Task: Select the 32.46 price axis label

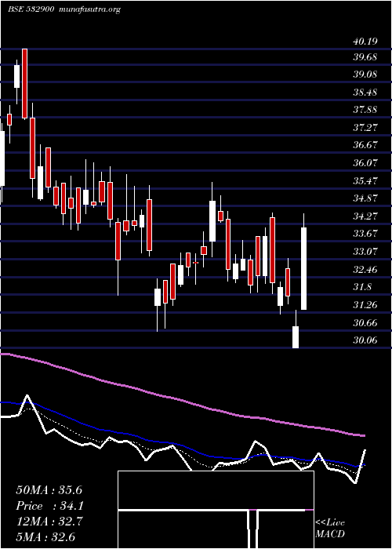Action: click(x=365, y=270)
